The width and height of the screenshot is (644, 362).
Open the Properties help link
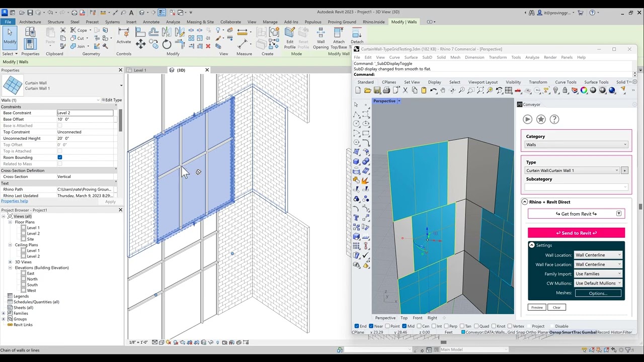(15, 201)
